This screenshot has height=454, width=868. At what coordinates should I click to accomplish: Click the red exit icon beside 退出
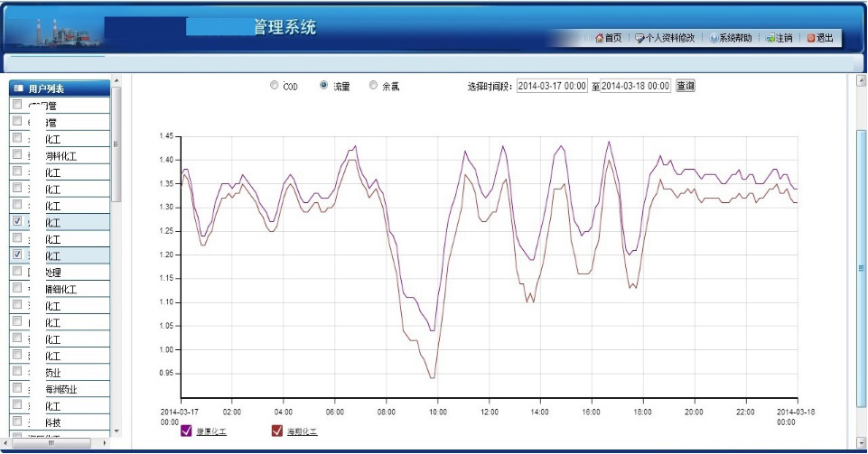[x=811, y=38]
